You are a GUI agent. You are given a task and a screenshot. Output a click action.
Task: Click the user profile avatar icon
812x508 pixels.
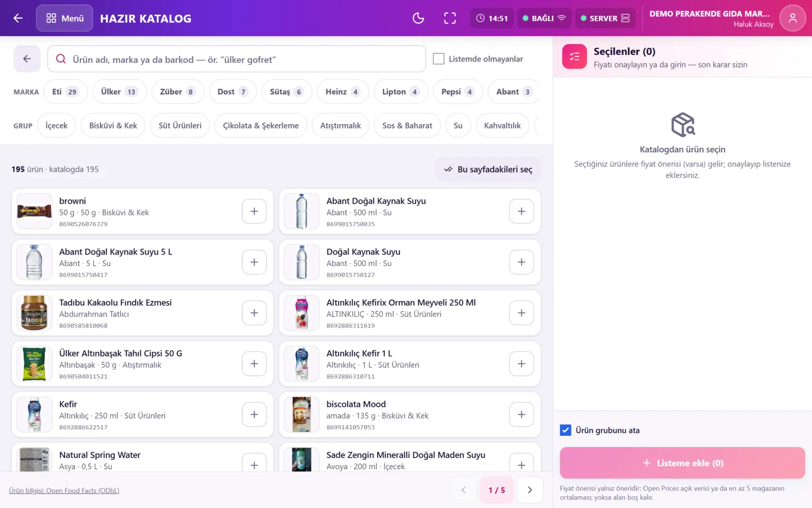792,18
